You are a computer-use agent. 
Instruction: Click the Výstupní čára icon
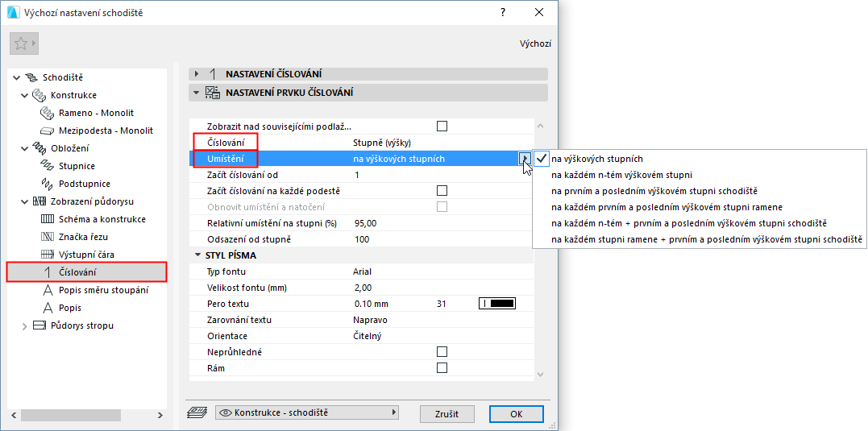pyautogui.click(x=47, y=255)
